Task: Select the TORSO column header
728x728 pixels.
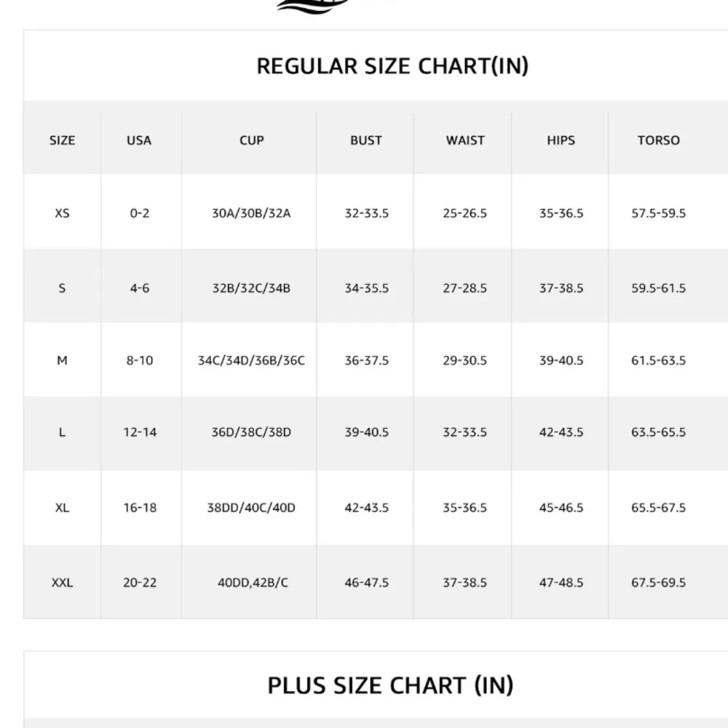Action: pyautogui.click(x=659, y=140)
